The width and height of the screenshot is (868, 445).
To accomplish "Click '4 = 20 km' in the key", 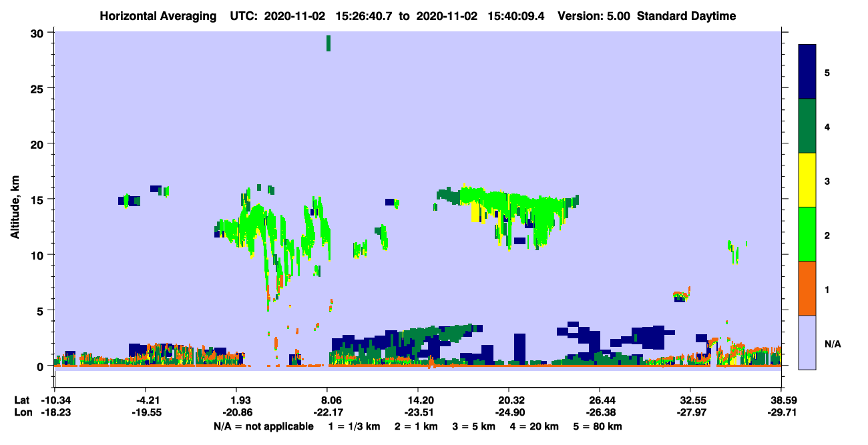I will pyautogui.click(x=533, y=426).
